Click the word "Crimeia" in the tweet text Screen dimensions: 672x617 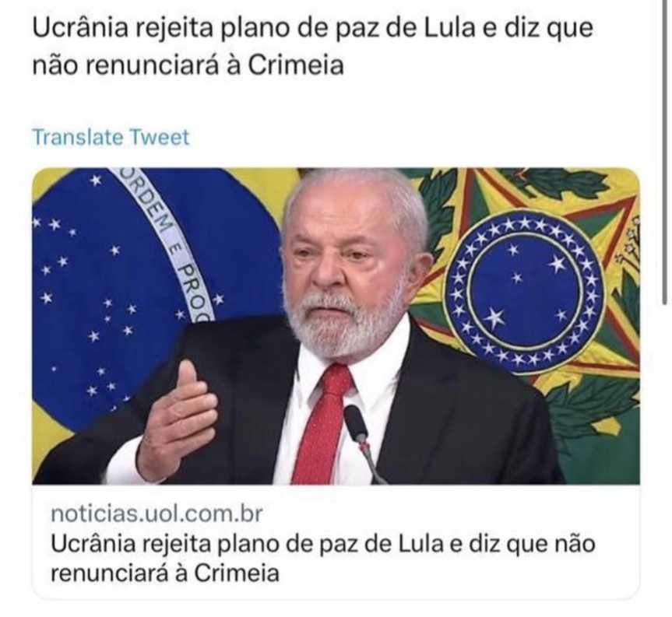[296, 65]
